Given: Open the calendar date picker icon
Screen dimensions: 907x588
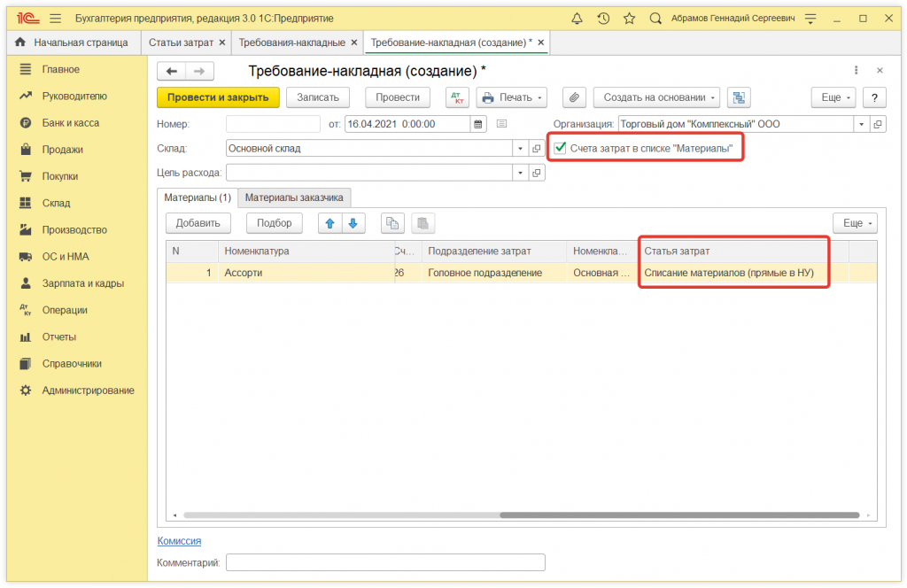Looking at the screenshot, I should click(x=478, y=124).
